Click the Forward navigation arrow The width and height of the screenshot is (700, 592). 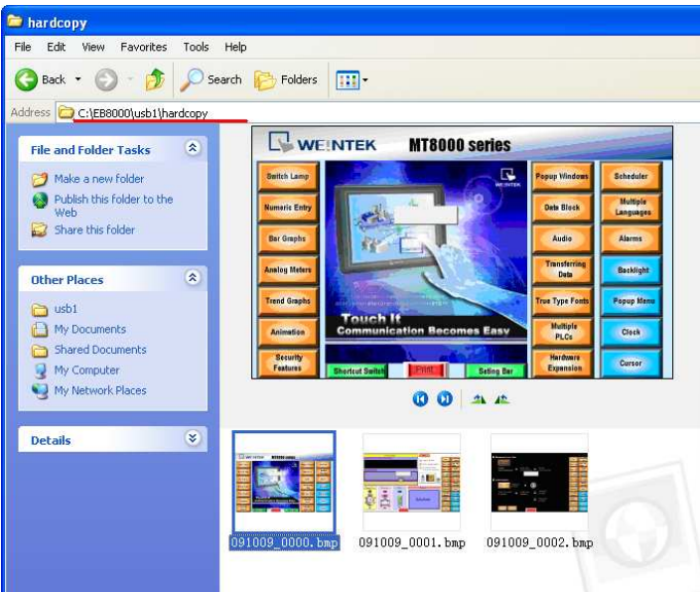point(106,79)
